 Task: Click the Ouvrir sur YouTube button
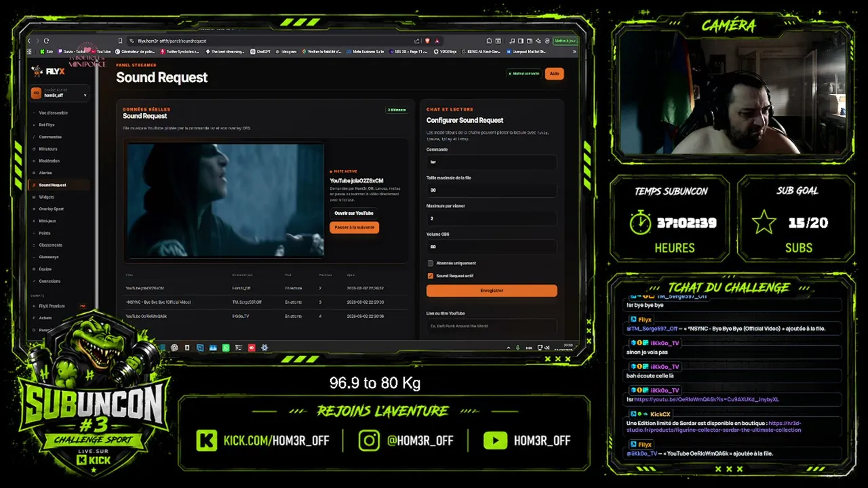point(354,213)
